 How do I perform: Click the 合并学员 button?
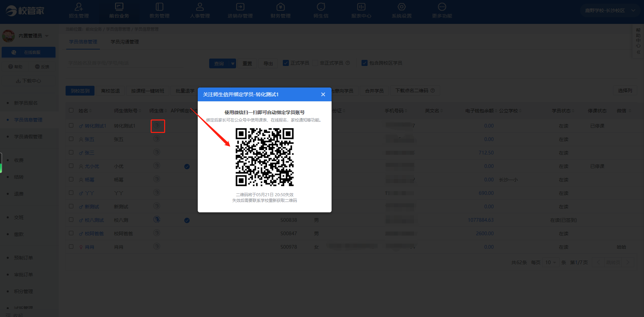tap(374, 91)
